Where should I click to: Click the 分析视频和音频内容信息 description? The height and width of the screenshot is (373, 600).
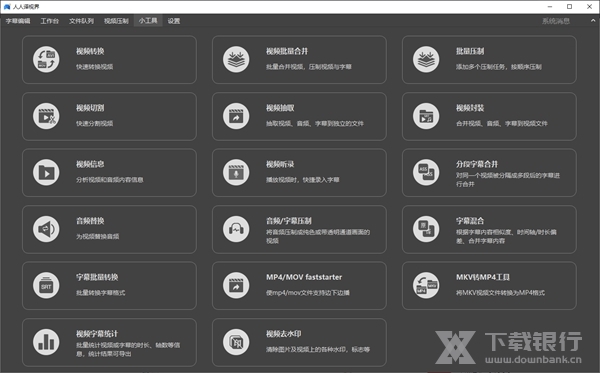[109, 180]
